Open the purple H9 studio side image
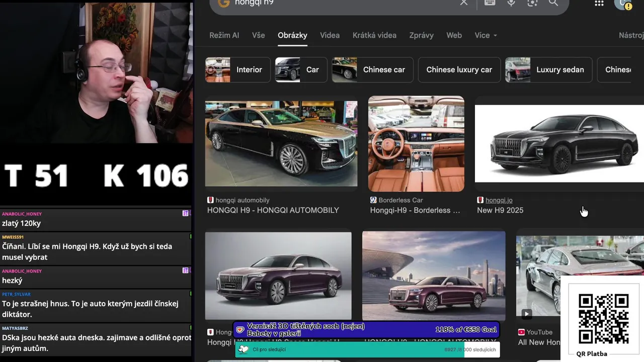 (x=278, y=276)
